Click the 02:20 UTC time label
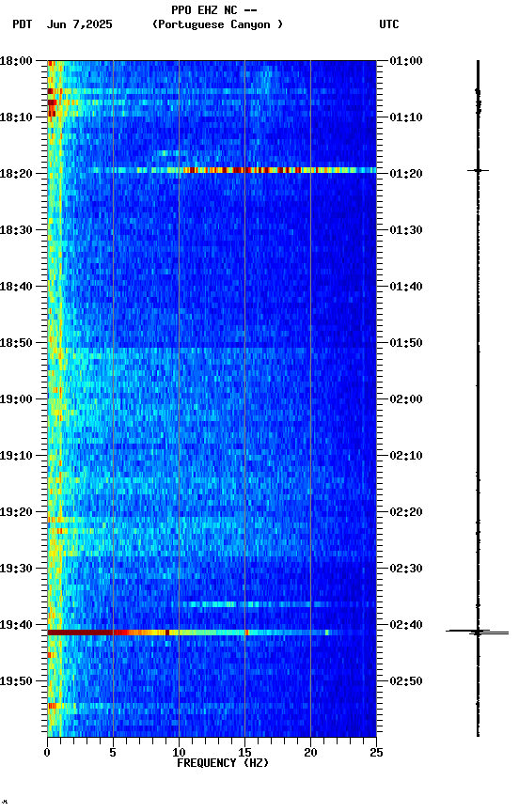The width and height of the screenshot is (519, 812). tap(406, 512)
